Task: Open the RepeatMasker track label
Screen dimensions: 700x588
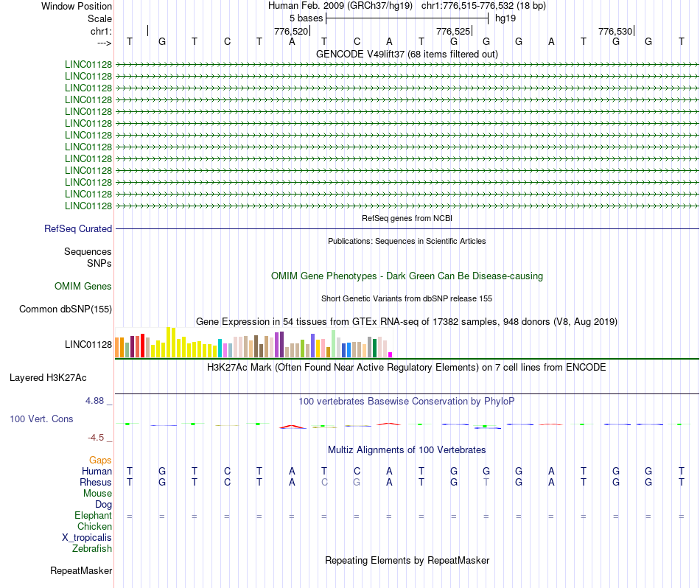Action: 81,570
